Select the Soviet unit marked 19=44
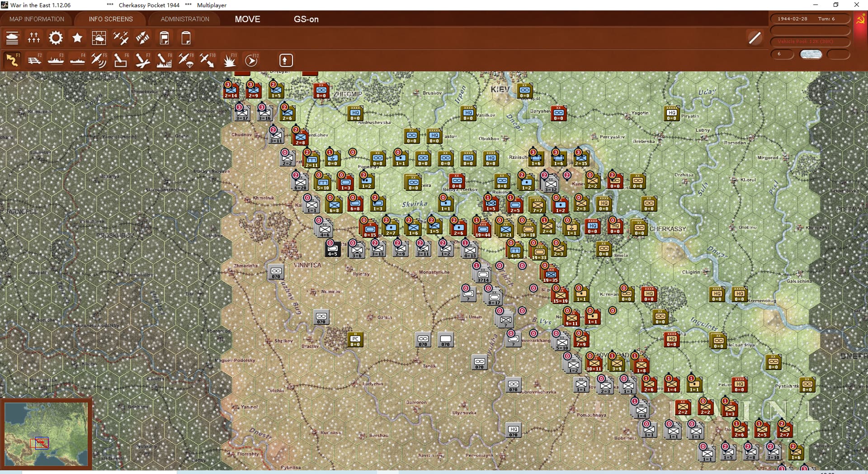The height and width of the screenshot is (474, 868). click(x=482, y=228)
